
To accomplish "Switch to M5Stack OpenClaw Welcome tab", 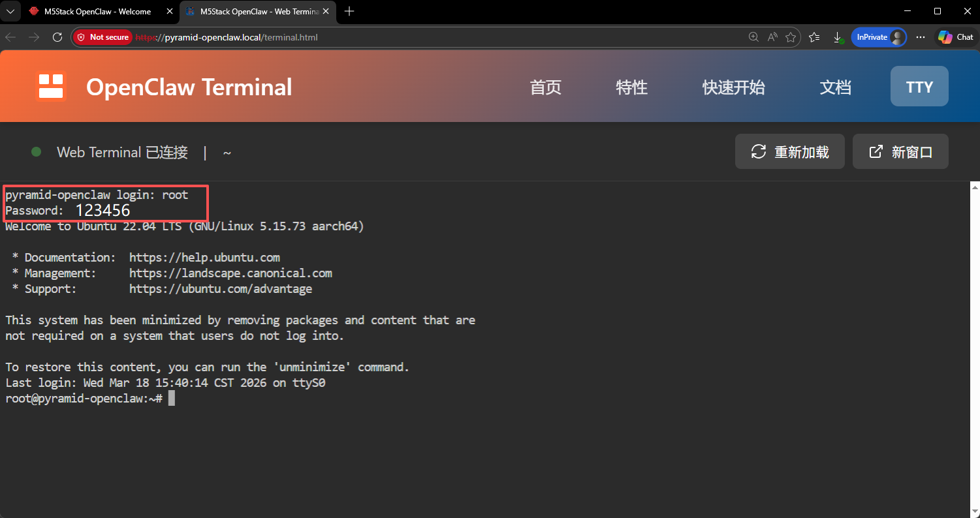I will tap(97, 11).
